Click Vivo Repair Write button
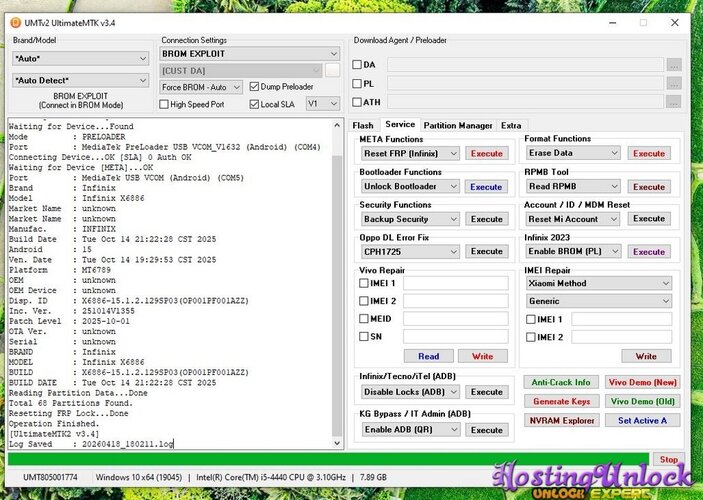This screenshot has width=703, height=500. (483, 357)
